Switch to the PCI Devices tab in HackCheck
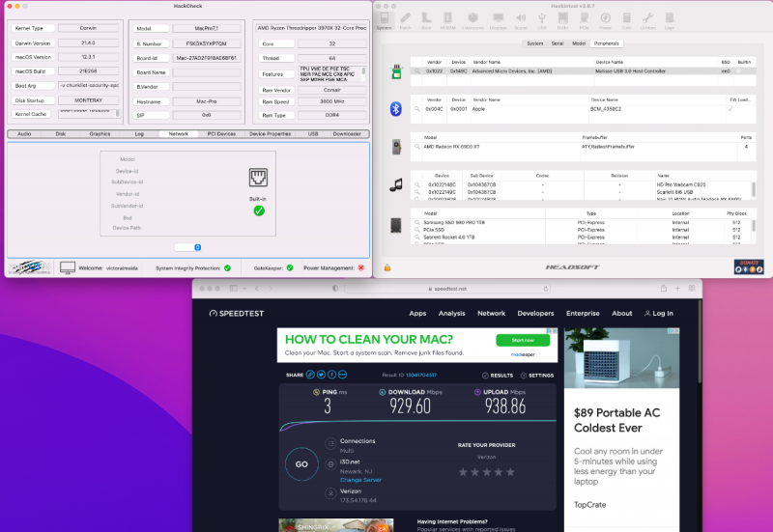Image resolution: width=773 pixels, height=532 pixels. coord(221,134)
